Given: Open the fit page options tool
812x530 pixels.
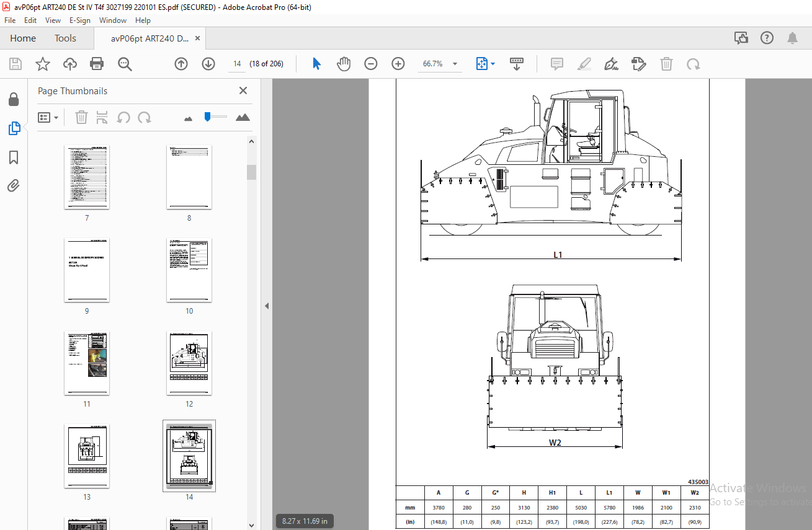Looking at the screenshot, I should pos(482,64).
